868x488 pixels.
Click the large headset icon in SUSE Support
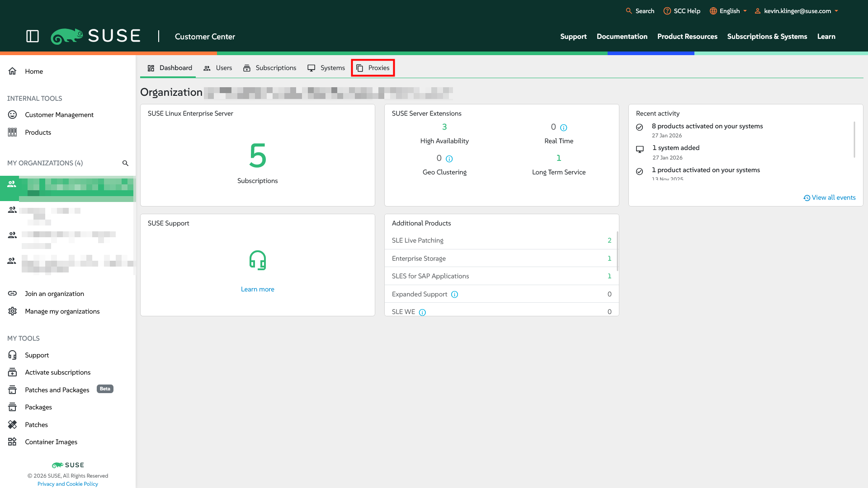click(258, 260)
